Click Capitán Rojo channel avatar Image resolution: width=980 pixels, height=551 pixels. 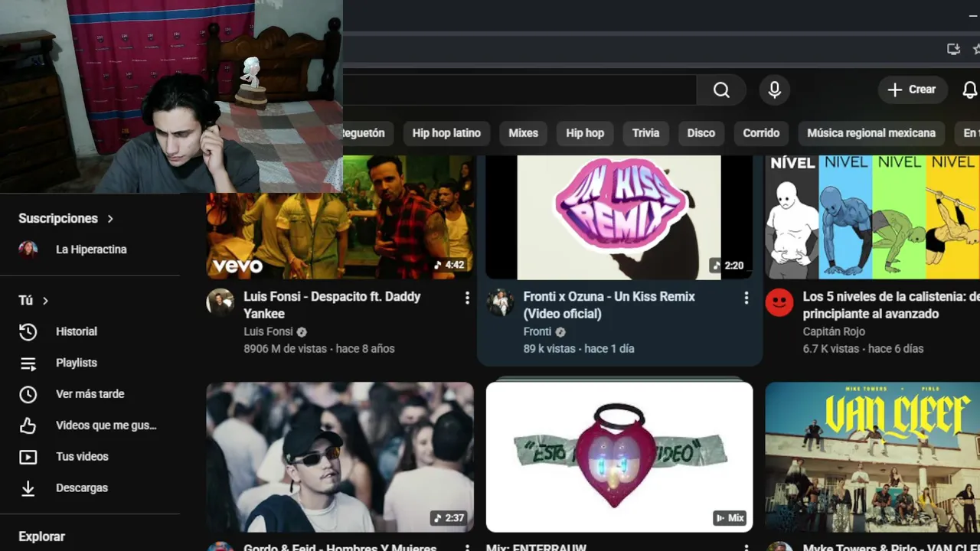779,302
